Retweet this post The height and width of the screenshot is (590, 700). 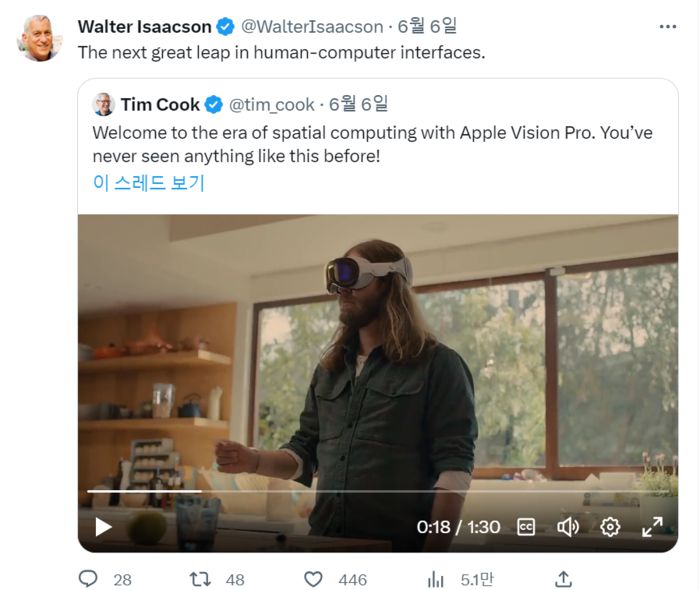tap(202, 579)
